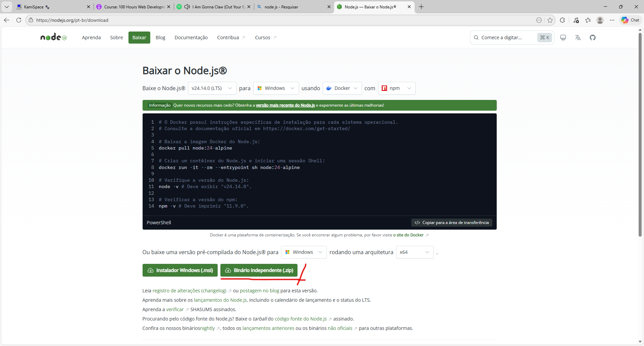644x346 pixels.
Task: Click the Node.js logo in header
Action: coord(54,37)
